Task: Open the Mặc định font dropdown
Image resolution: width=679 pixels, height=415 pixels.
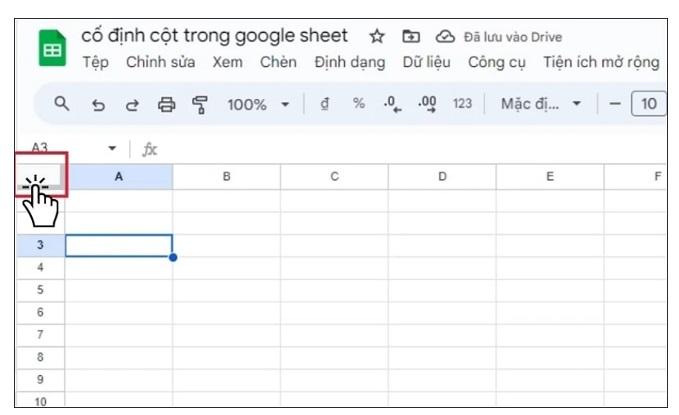Action: tap(541, 104)
